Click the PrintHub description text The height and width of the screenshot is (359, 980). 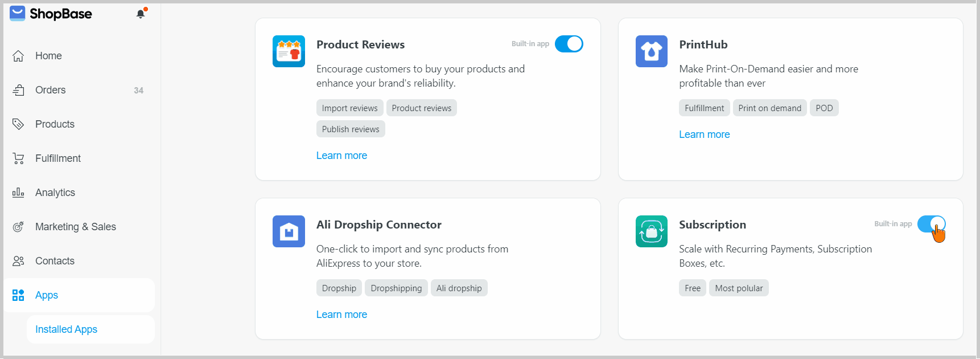coord(768,76)
